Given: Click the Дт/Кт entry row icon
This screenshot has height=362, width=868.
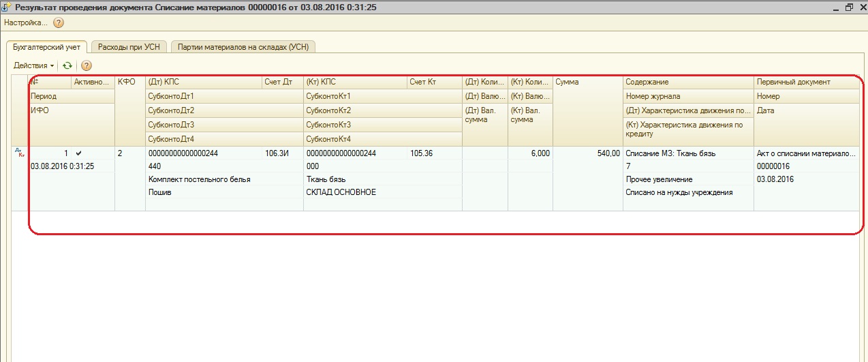Looking at the screenshot, I should tap(19, 153).
